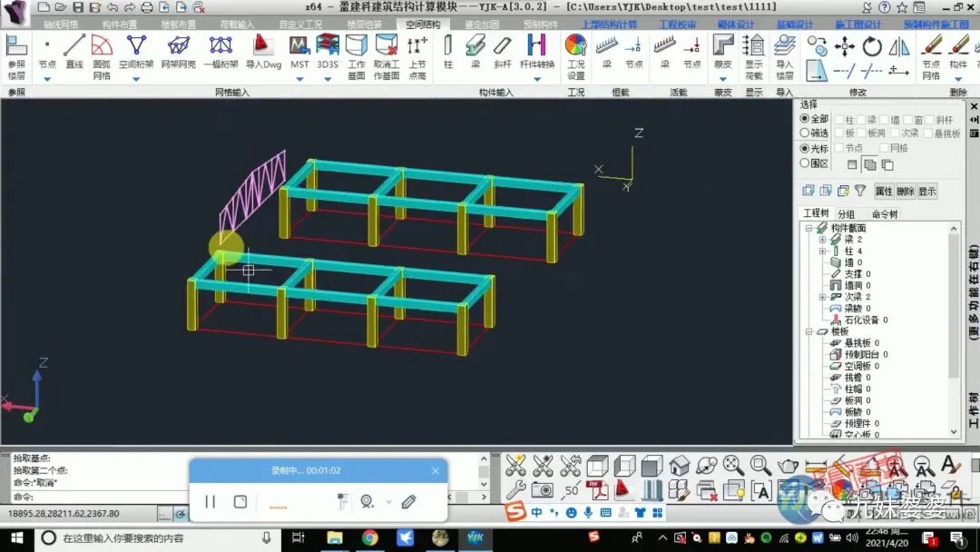Click the 导入楼层 import floor icon

click(784, 57)
